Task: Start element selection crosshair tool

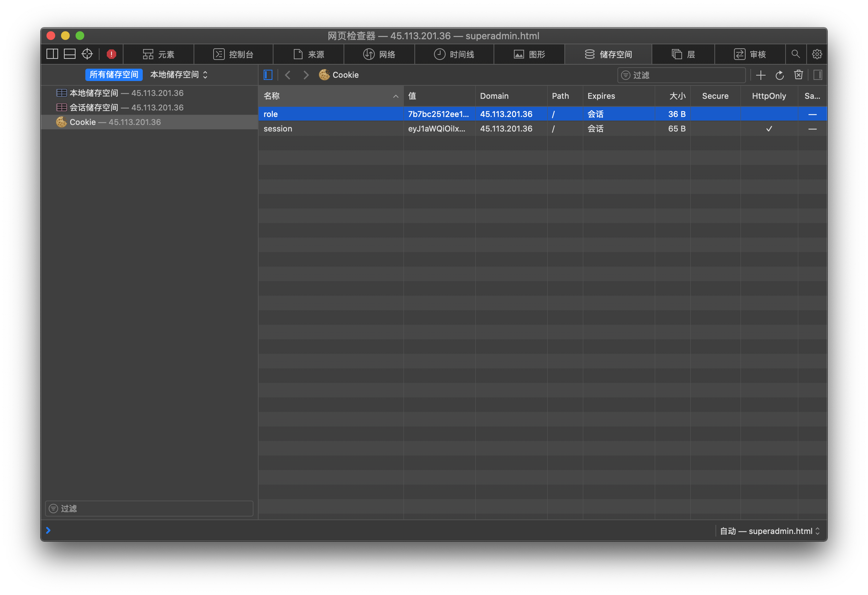Action: (87, 54)
